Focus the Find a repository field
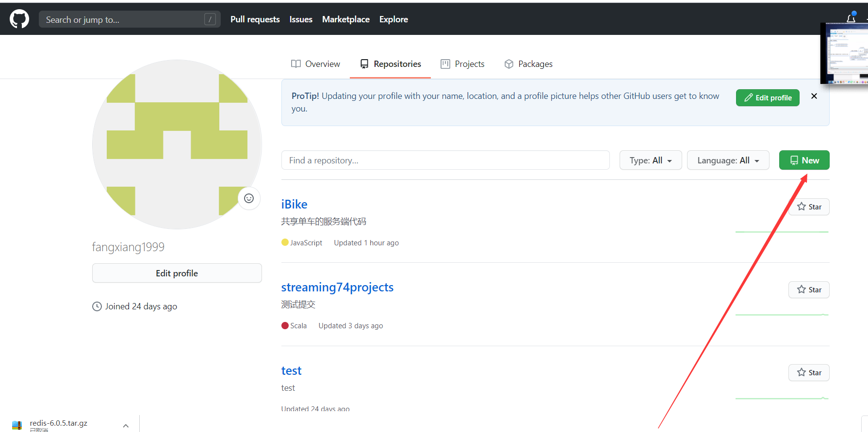 pos(445,160)
